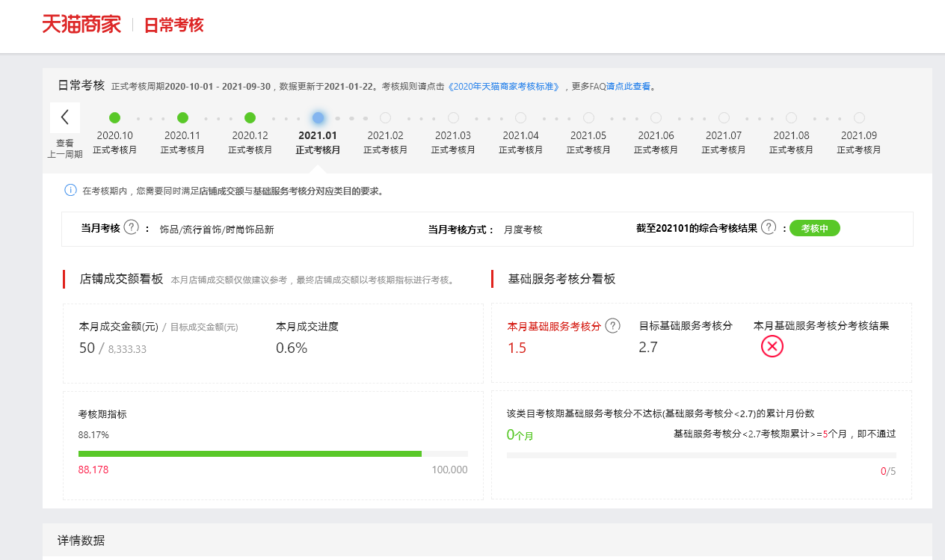
Task: Click the 0个月 accumulated months text
Action: click(x=520, y=435)
